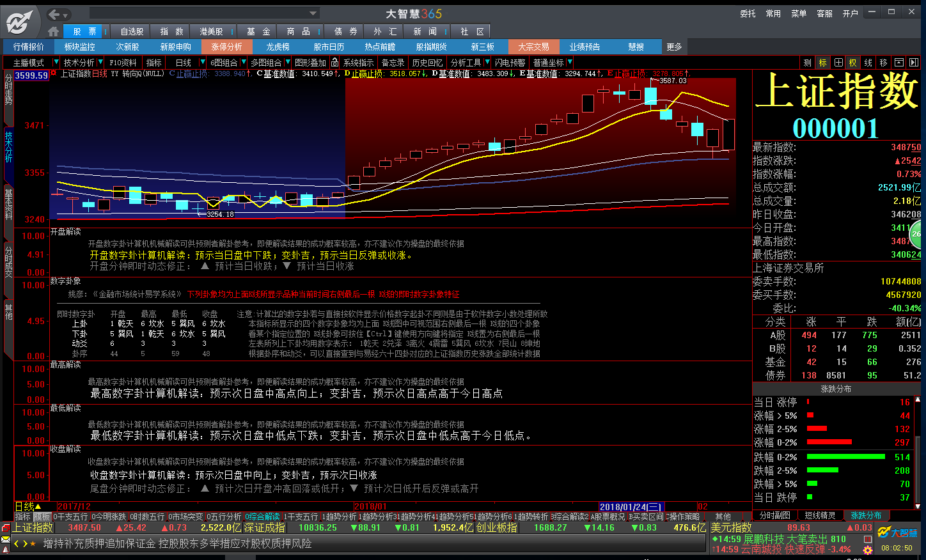Click the 3599.59 price label box

click(32, 75)
